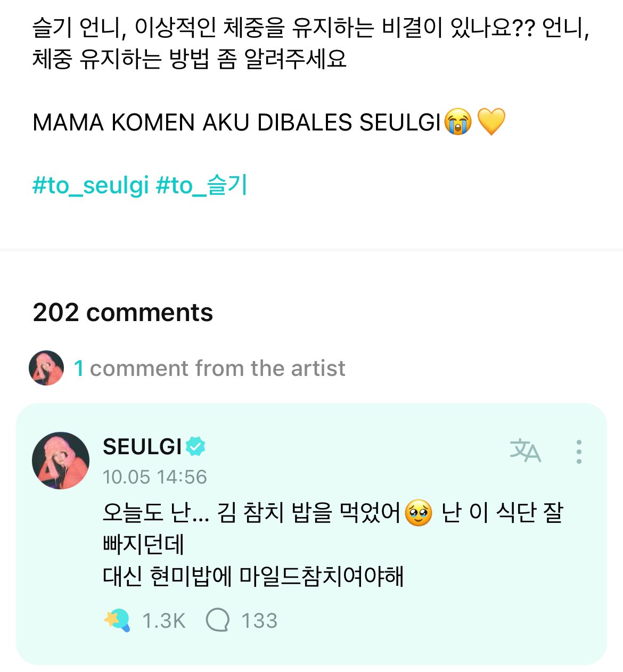
Task: Click the yellow heart emoji in the post
Action: click(x=491, y=122)
